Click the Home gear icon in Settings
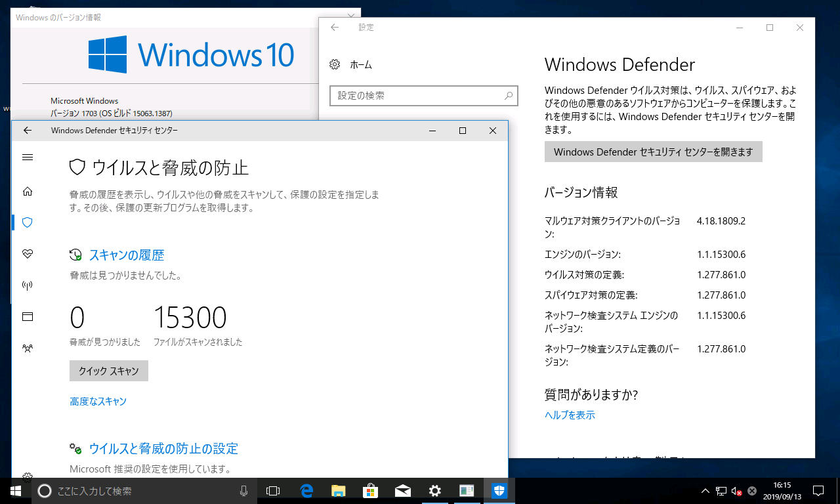Viewport: 840px width, 504px height. (x=335, y=64)
